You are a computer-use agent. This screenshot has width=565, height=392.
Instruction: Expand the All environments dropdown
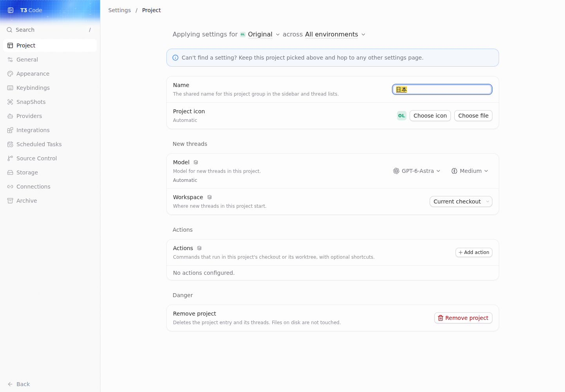click(x=335, y=34)
